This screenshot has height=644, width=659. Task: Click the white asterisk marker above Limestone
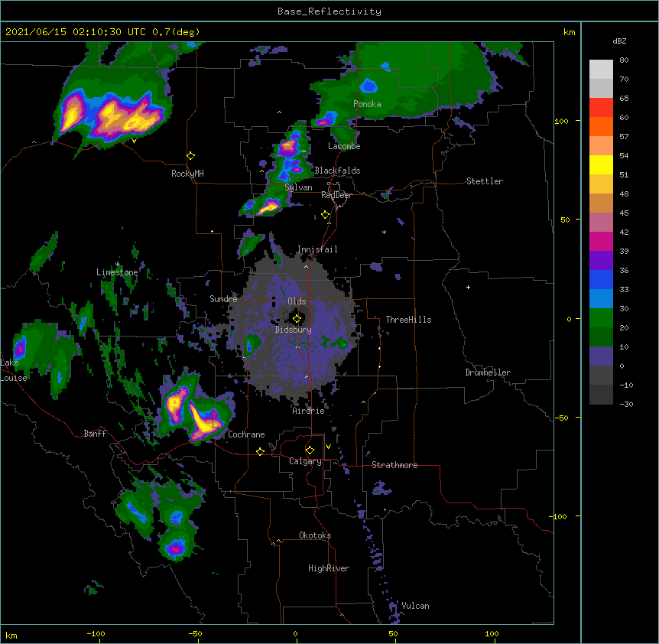(117, 265)
